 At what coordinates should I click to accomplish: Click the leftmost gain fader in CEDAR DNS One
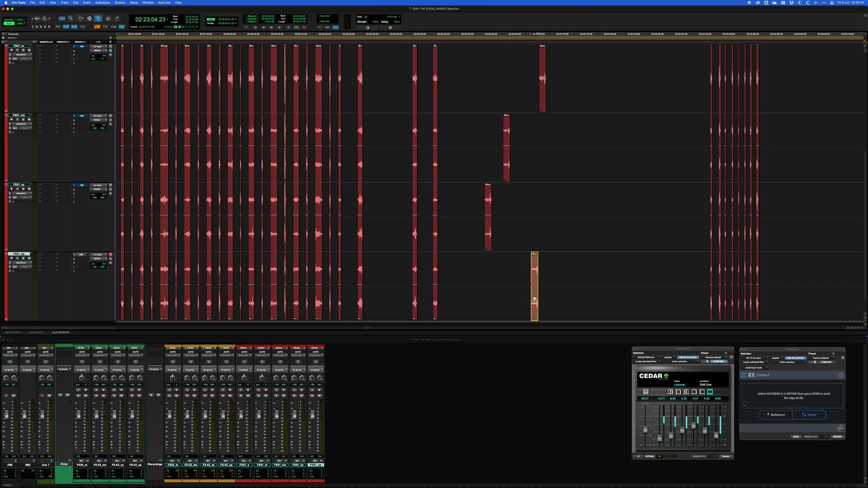(x=646, y=430)
